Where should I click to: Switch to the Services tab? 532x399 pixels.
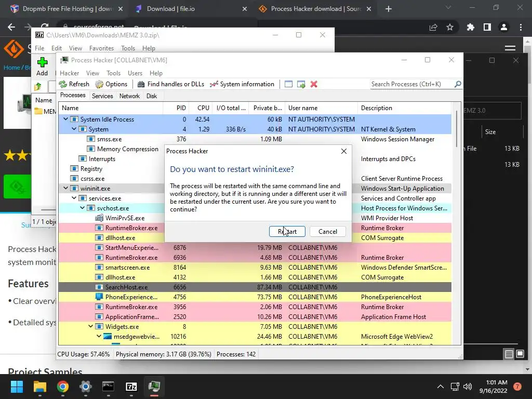pos(102,96)
